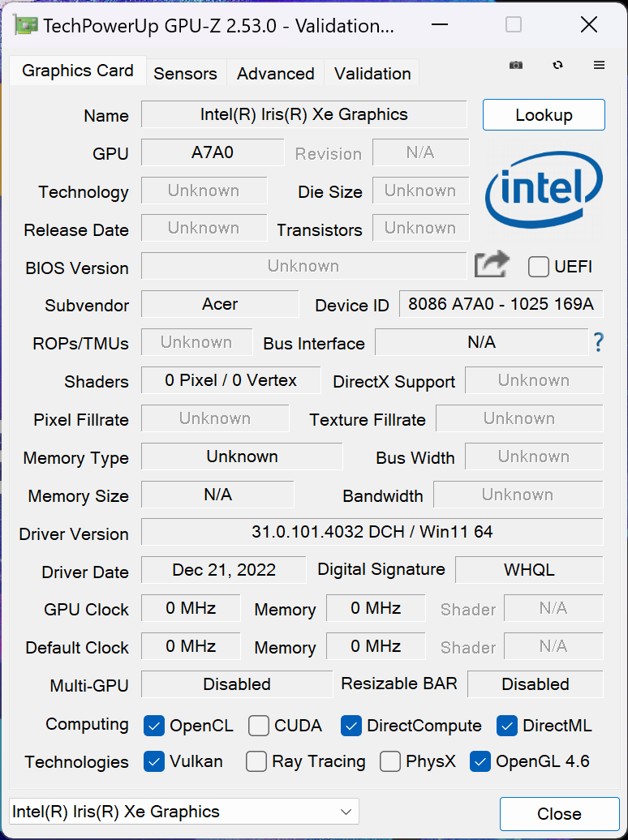Enable the CUDA checkbox
The image size is (628, 840).
coord(259,726)
